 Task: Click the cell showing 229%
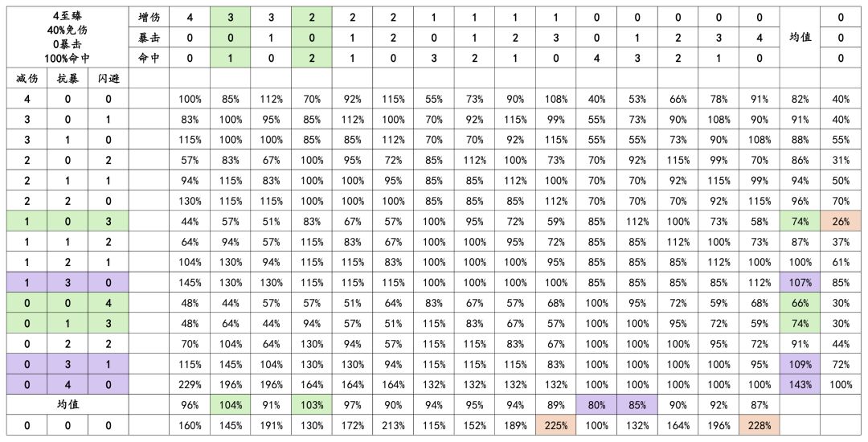click(190, 384)
